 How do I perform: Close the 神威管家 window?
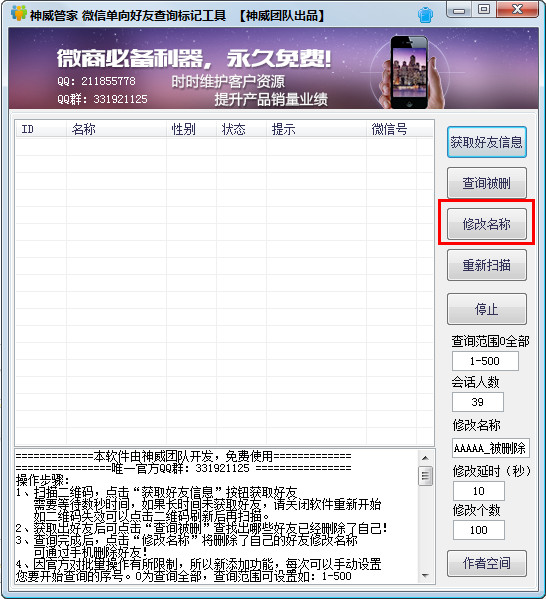click(517, 10)
